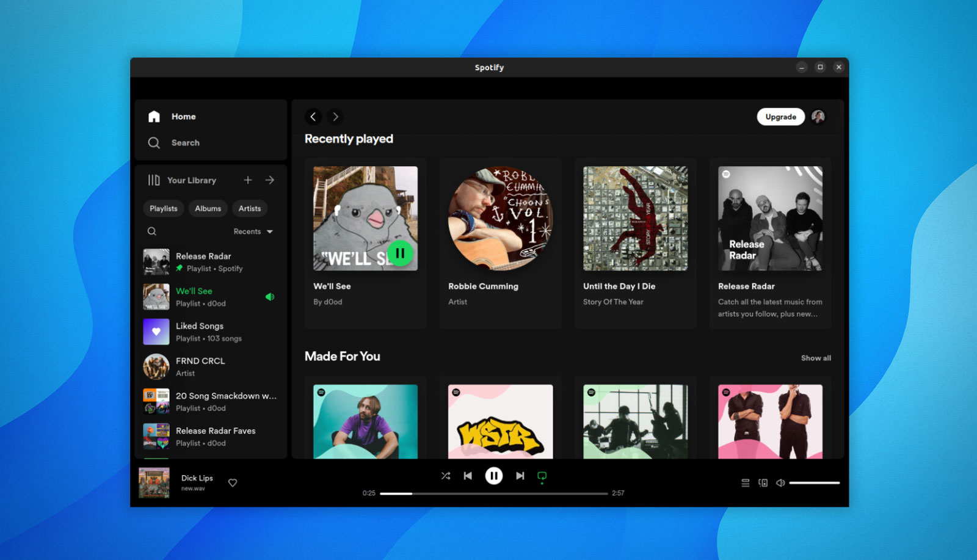The width and height of the screenshot is (977, 560).
Task: Open Robbie Cumming artist image
Action: tap(500, 219)
